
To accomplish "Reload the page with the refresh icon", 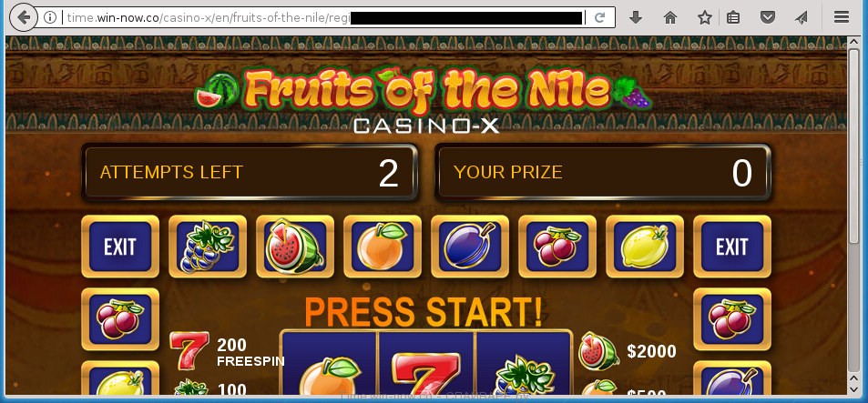I will (599, 17).
